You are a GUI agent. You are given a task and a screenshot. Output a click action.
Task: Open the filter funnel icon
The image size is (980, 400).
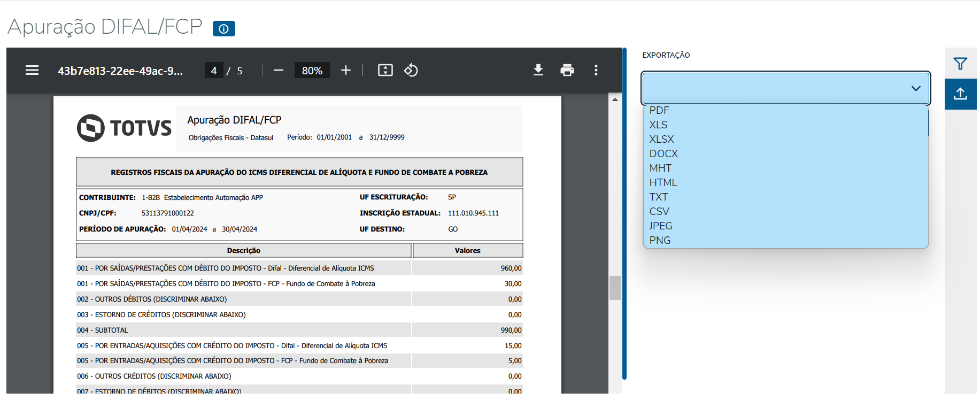tap(960, 64)
